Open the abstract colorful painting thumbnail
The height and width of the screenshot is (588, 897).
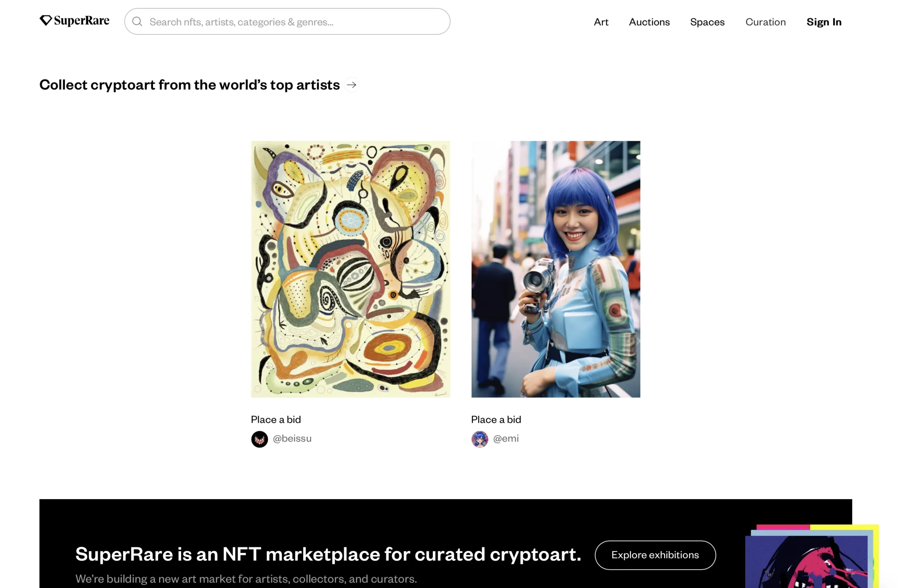coord(350,269)
